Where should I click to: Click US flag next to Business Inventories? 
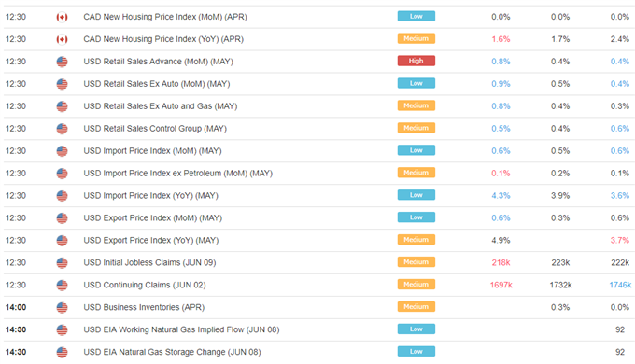[x=62, y=307]
